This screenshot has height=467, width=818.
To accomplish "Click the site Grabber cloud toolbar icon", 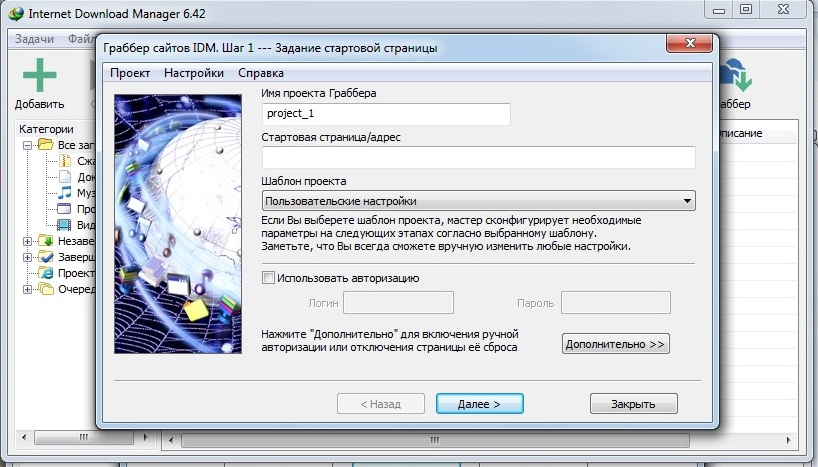I will tap(736, 75).
